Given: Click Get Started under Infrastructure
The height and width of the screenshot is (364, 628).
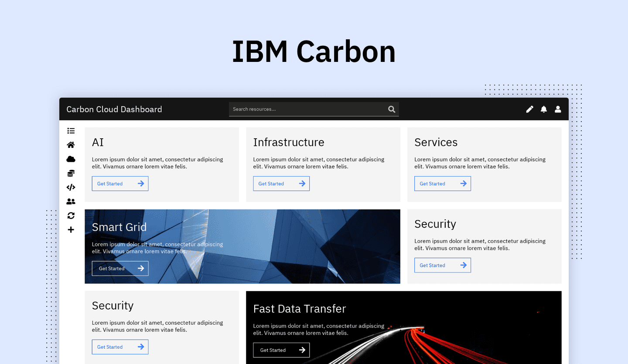Looking at the screenshot, I should coord(281,184).
